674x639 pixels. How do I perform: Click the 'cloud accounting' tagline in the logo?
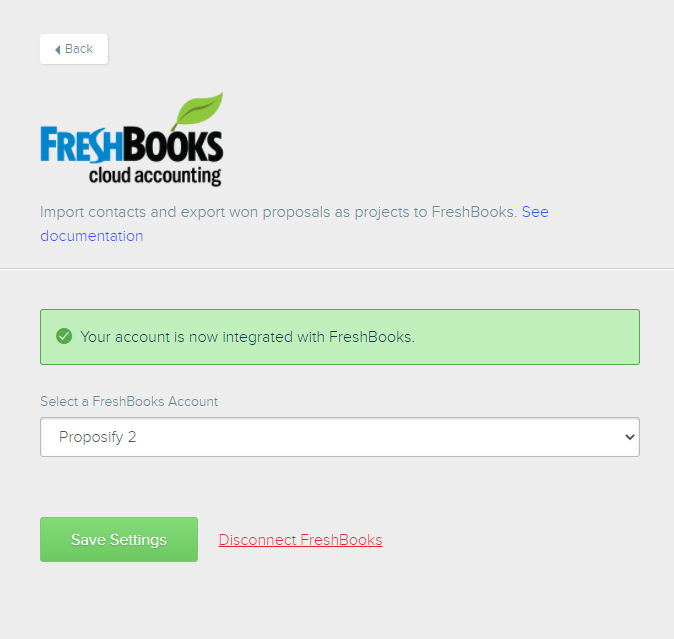(155, 176)
